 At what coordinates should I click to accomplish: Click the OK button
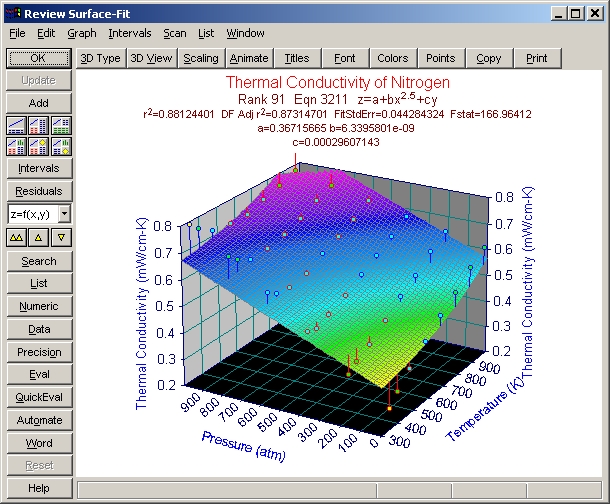tap(39, 58)
